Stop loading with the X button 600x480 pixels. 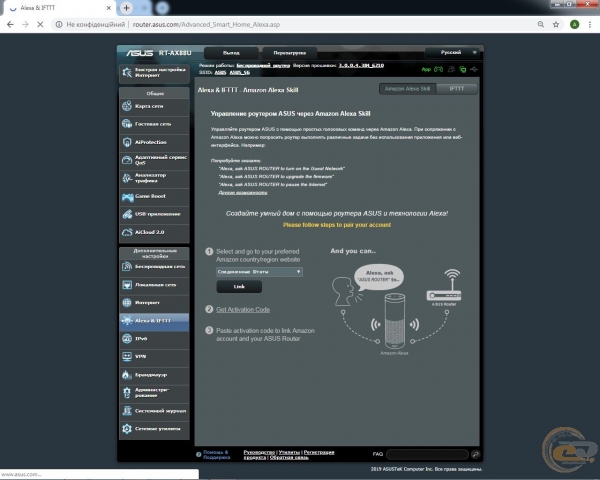point(40,24)
